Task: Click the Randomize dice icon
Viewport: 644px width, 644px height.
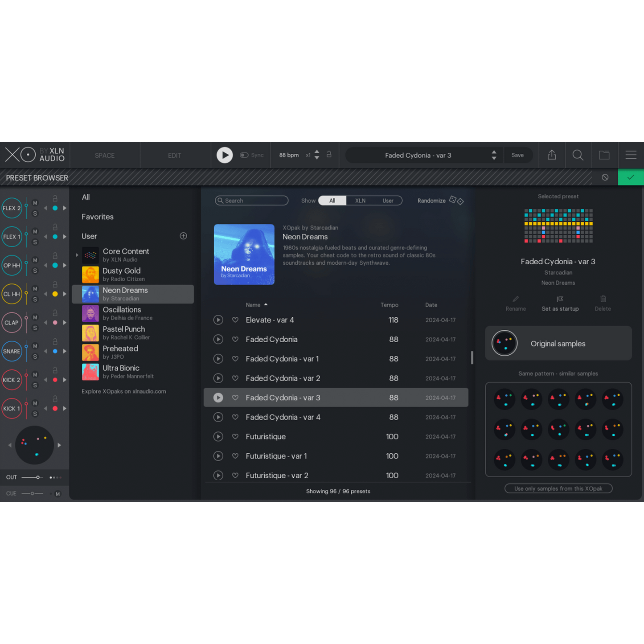Action: [456, 201]
